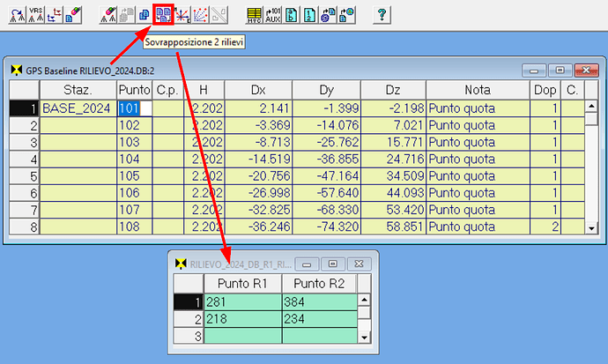Click the Punto R1 column header
608x364 pixels.
[242, 284]
